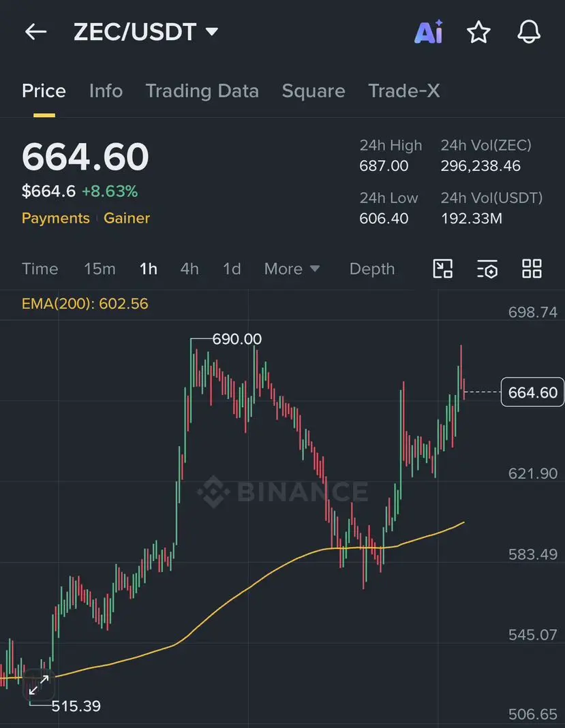This screenshot has height=728, width=565.
Task: Tap the 24h Low value 606.40
Action: [384, 218]
